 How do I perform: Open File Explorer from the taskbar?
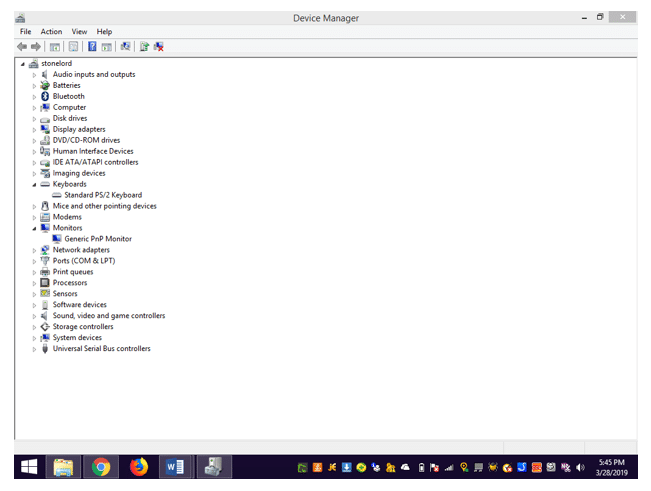63,467
